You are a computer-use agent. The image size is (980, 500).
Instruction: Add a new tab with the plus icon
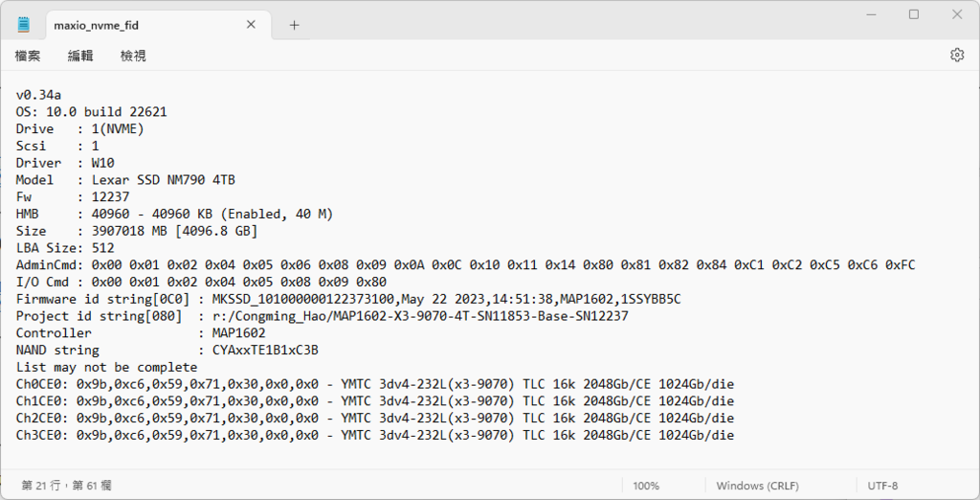click(295, 25)
